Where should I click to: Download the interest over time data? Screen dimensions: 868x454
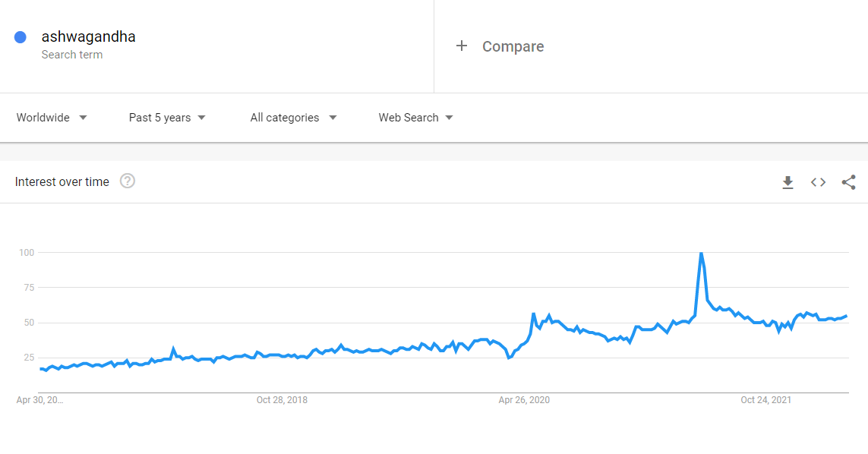point(788,182)
